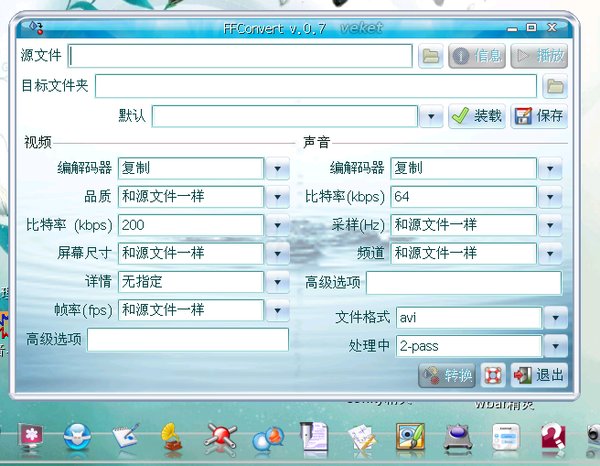The image size is (600, 466).
Task: Launch the picture with brush image dock icon
Action: click(x=410, y=437)
